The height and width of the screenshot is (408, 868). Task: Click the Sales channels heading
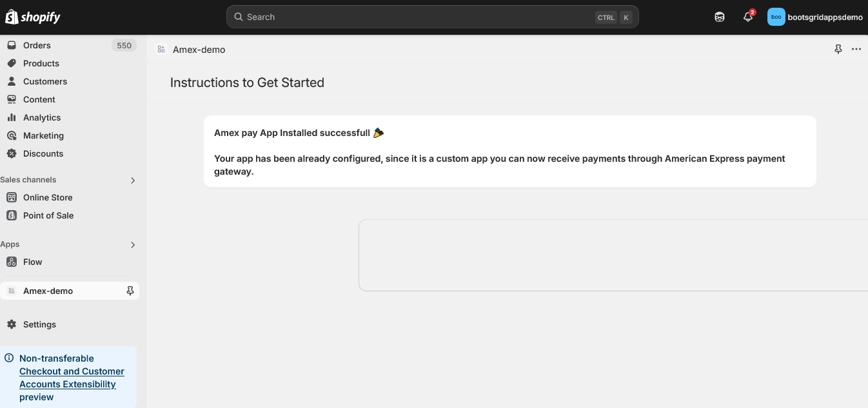(x=28, y=180)
